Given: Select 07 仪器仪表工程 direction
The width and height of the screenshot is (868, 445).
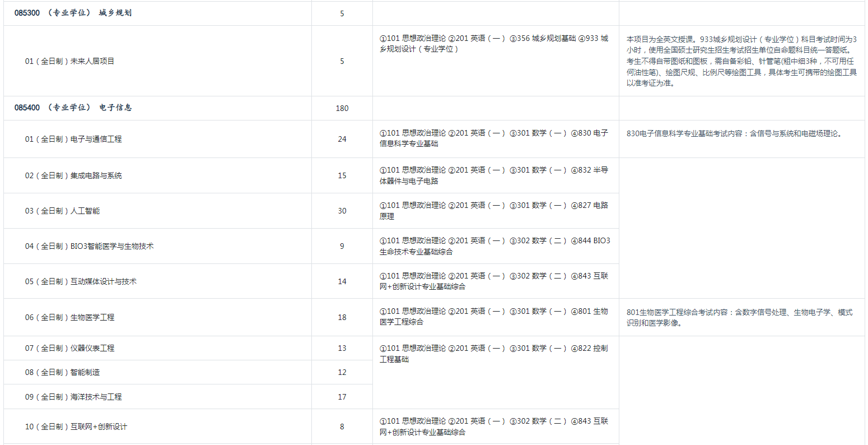Looking at the screenshot, I should [69, 348].
